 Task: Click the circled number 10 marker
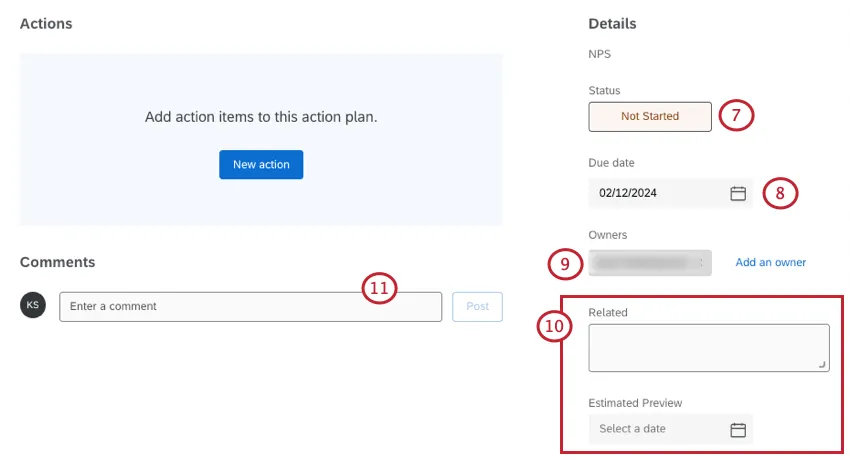pyautogui.click(x=554, y=326)
